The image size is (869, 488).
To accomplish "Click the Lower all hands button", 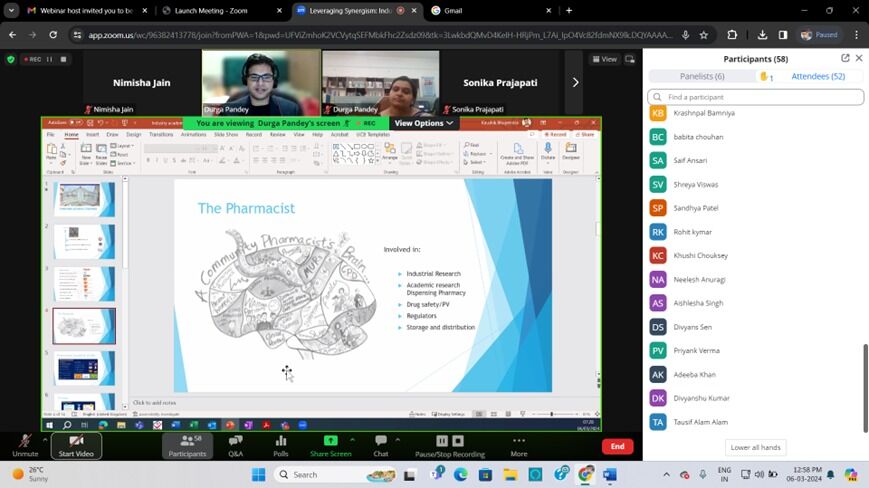I will [x=757, y=447].
